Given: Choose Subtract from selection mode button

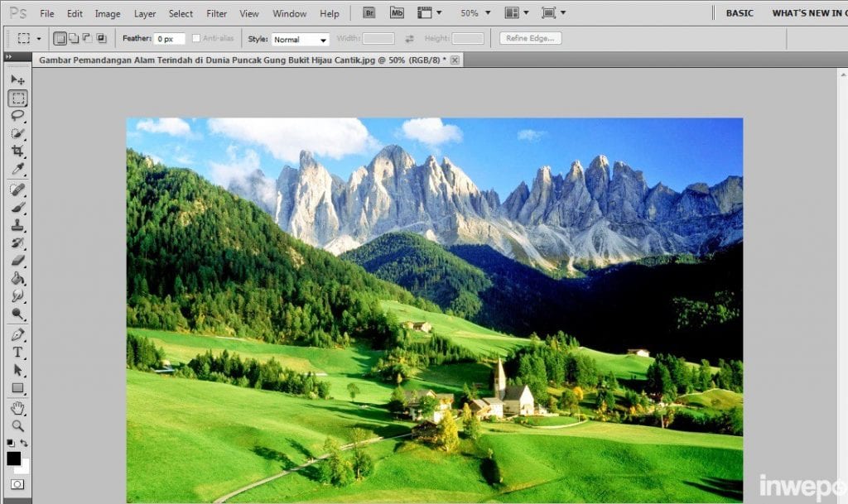Looking at the screenshot, I should coord(87,38).
